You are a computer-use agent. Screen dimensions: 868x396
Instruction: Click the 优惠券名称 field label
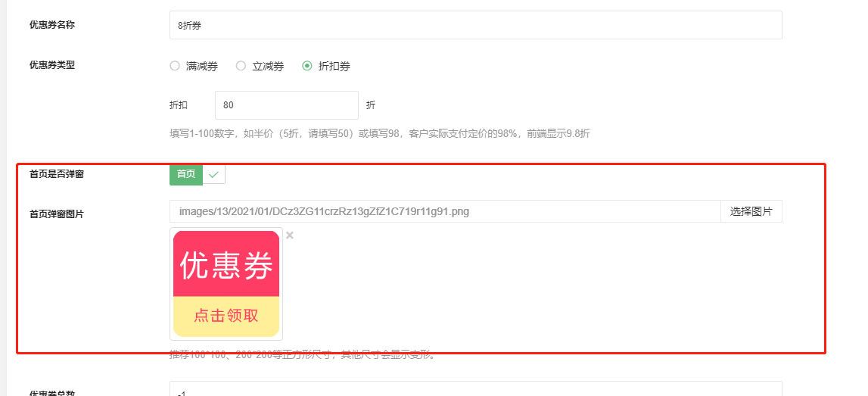52,24
